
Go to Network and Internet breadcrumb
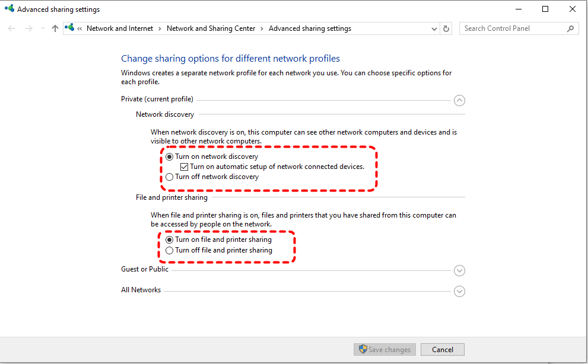[x=120, y=28]
